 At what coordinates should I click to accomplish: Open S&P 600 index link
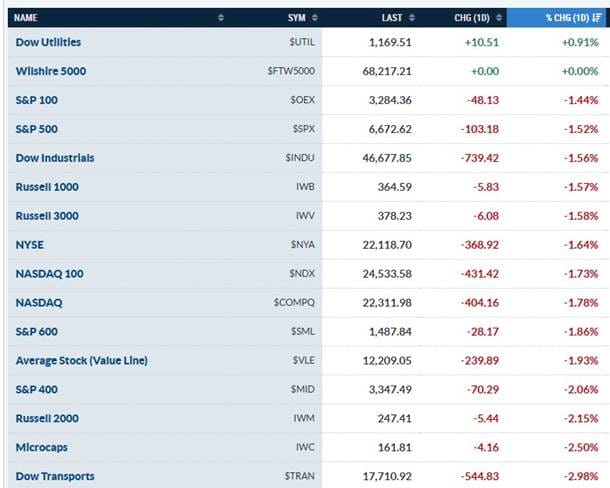37,332
